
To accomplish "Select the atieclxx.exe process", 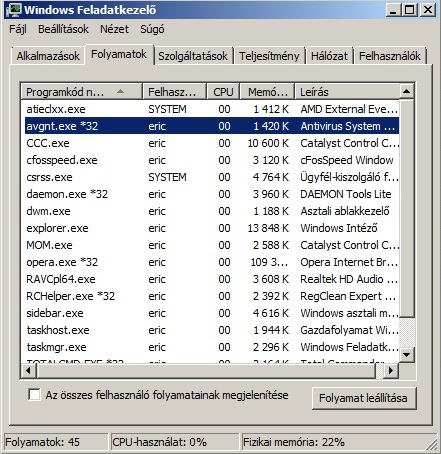I will click(211, 109).
